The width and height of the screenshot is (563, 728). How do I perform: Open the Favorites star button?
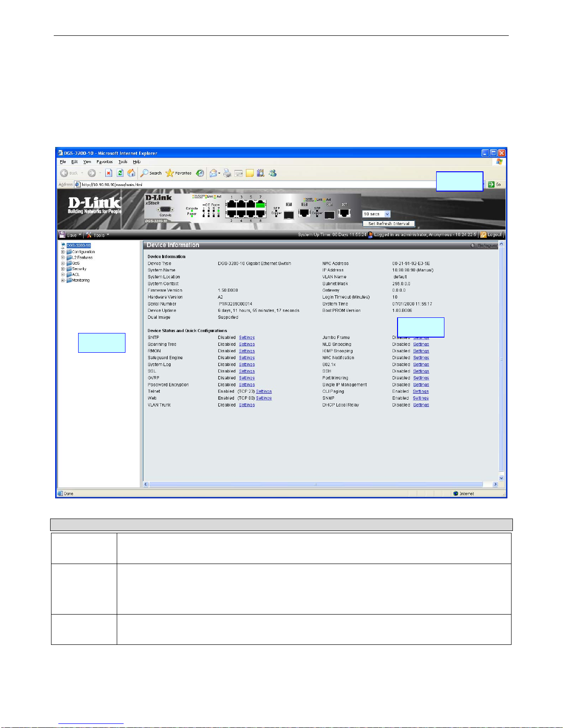(x=179, y=173)
